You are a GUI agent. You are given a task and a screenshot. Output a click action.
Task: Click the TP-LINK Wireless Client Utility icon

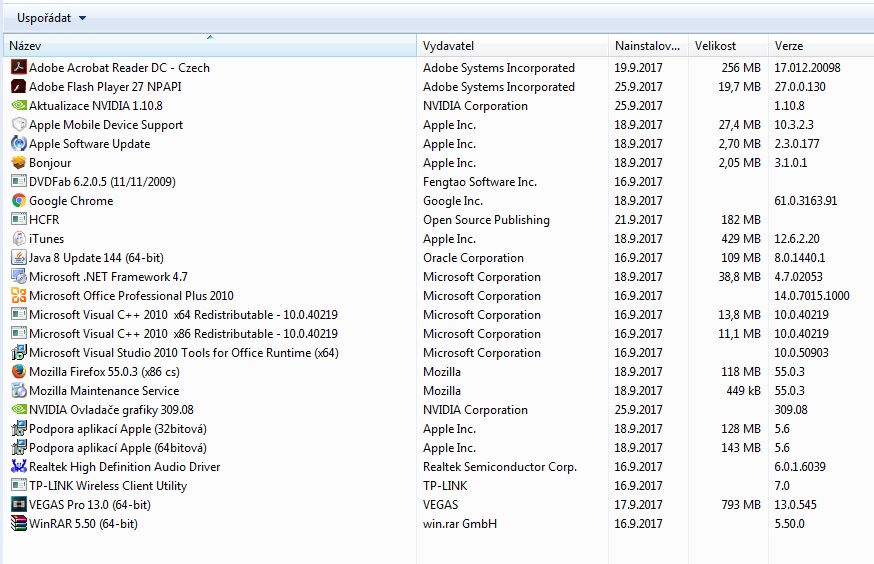(19, 485)
